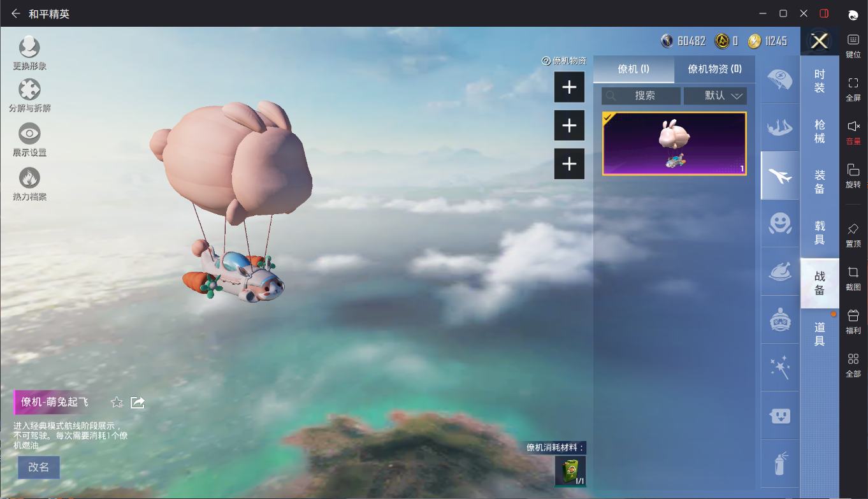Toggle 全屏 fullscreen mode
Screen dimensions: 868x499
(x=853, y=89)
